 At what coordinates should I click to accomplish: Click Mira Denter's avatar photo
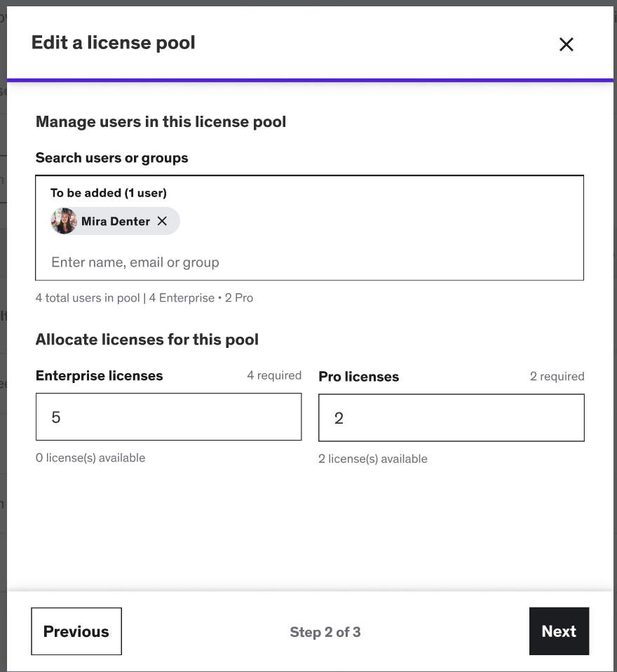click(x=64, y=221)
